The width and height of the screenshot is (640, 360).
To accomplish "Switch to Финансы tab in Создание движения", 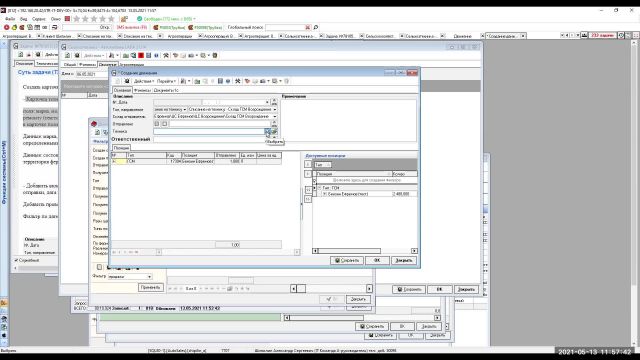I will click(142, 90).
